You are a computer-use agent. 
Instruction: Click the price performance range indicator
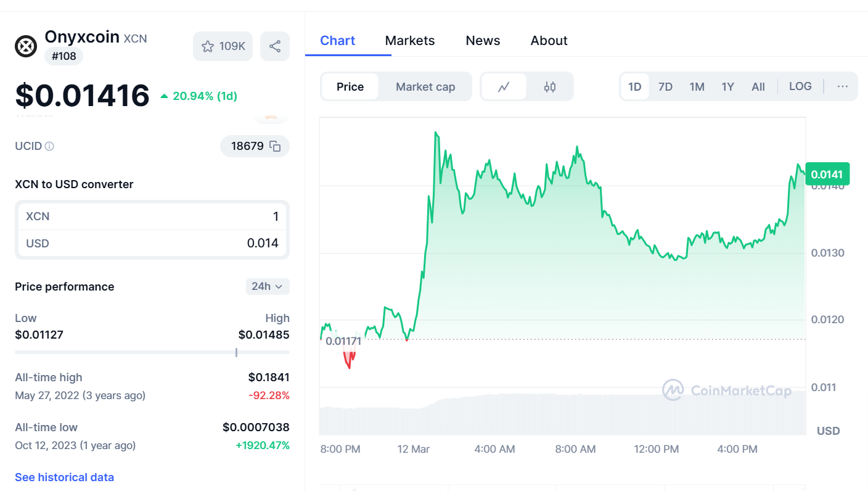click(237, 352)
